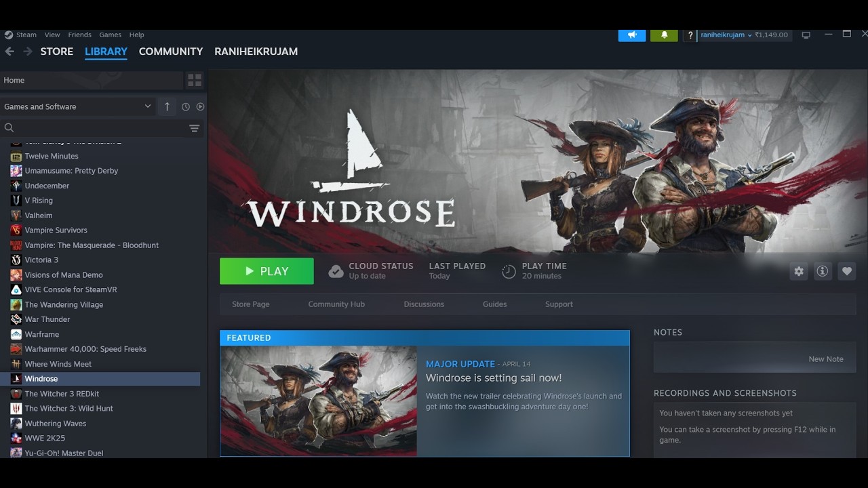Switch to the COMMUNITY tab
This screenshot has width=868, height=488.
tap(171, 52)
